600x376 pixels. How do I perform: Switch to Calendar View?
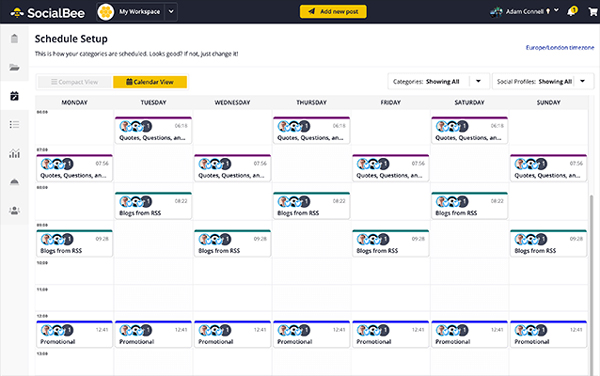150,82
